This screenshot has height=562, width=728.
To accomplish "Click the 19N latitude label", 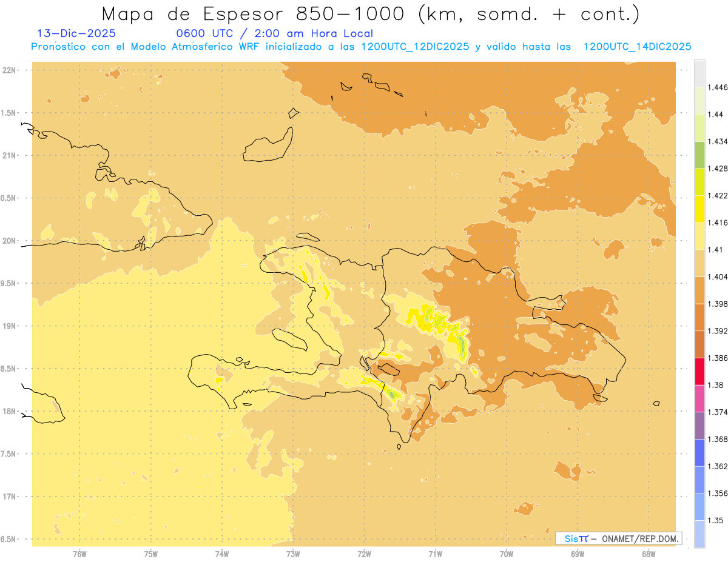I will point(9,326).
